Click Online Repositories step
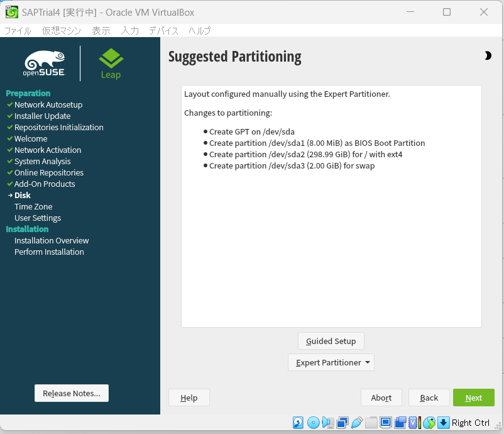504x434 pixels. point(49,172)
